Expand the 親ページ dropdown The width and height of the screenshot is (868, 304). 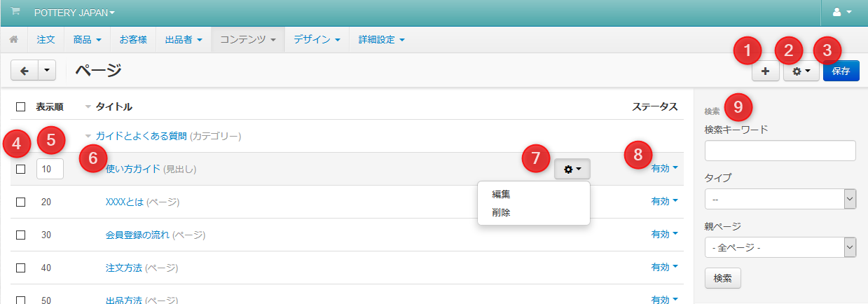pos(780,247)
